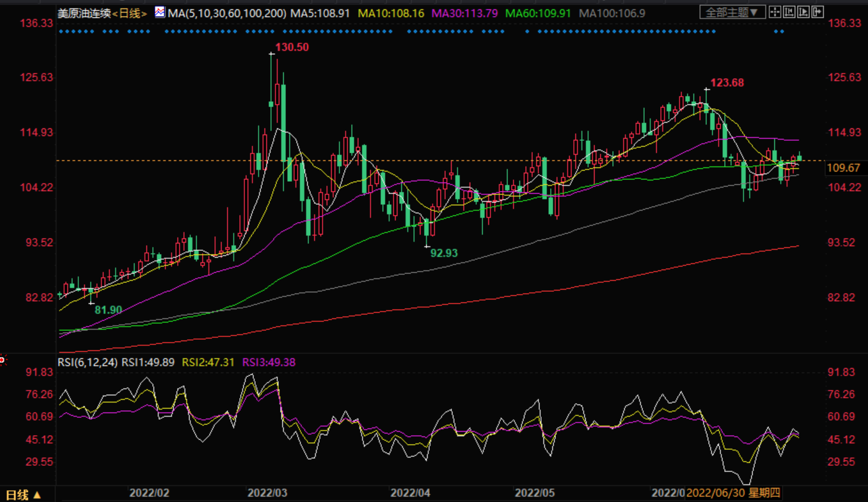The height and width of the screenshot is (502, 868).
Task: Click the red sun marker beside RSI panel
Action: (2, 359)
